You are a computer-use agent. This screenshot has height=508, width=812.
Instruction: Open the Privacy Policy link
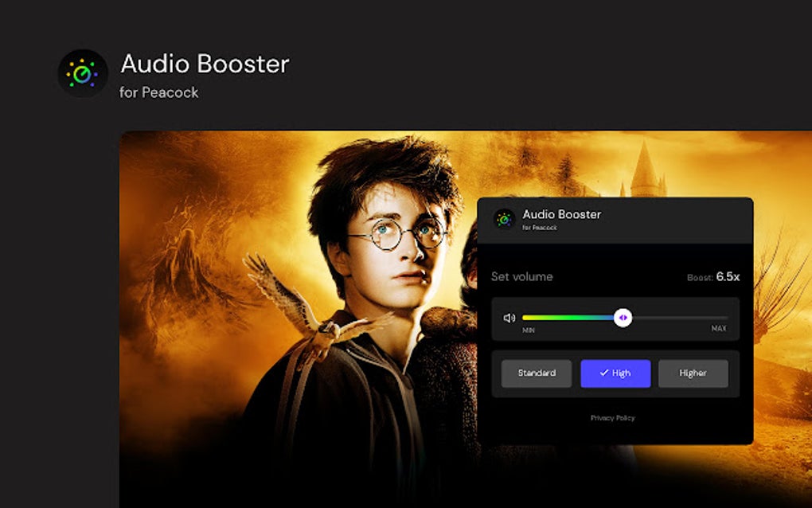coord(613,418)
